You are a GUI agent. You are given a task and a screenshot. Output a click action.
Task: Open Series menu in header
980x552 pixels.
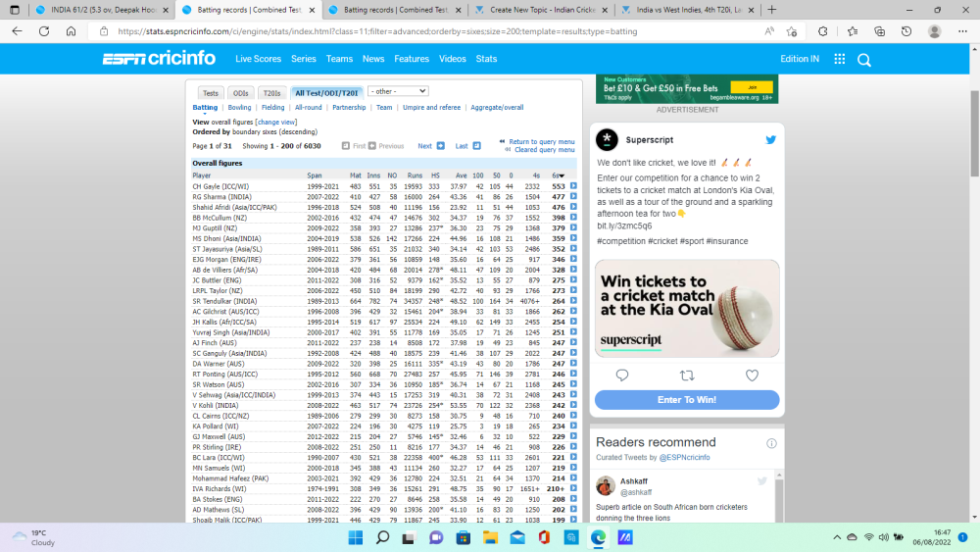pos(303,59)
